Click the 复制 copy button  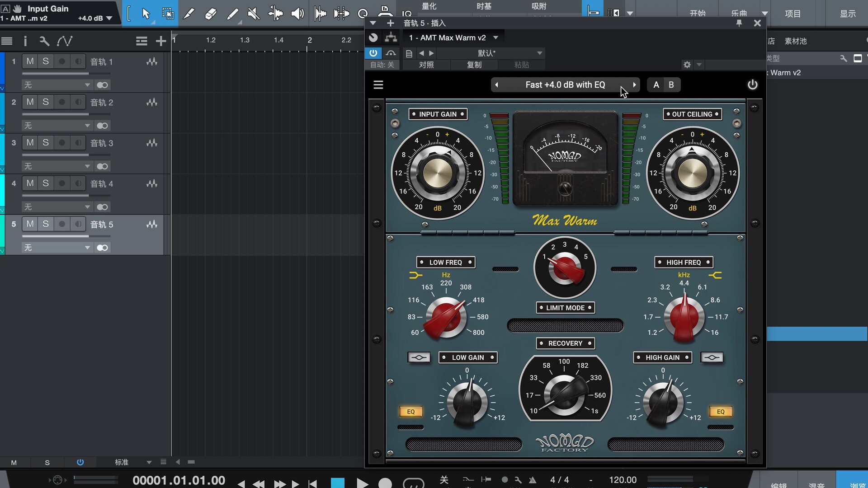(474, 65)
